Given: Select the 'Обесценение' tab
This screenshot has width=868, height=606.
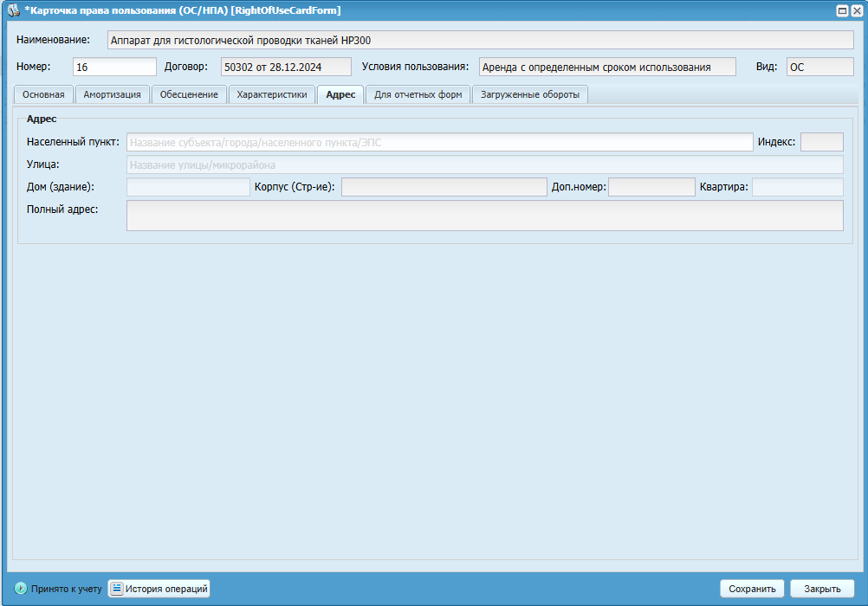Looking at the screenshot, I should coord(189,95).
